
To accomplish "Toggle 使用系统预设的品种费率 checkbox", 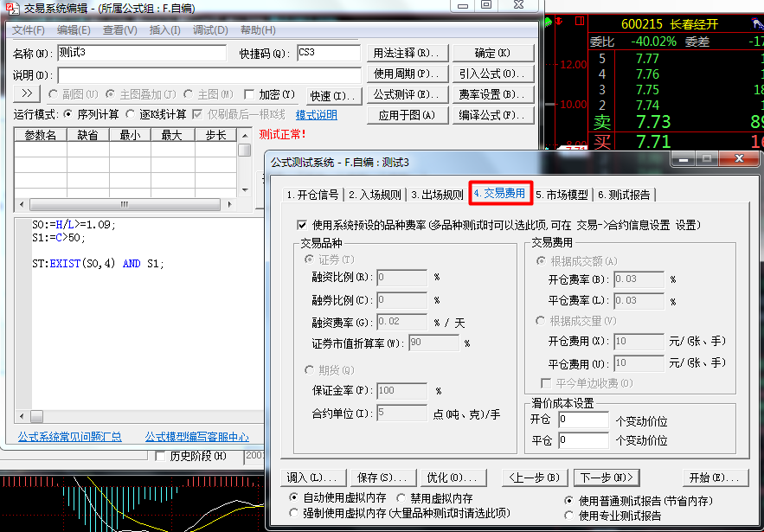I will click(x=302, y=225).
